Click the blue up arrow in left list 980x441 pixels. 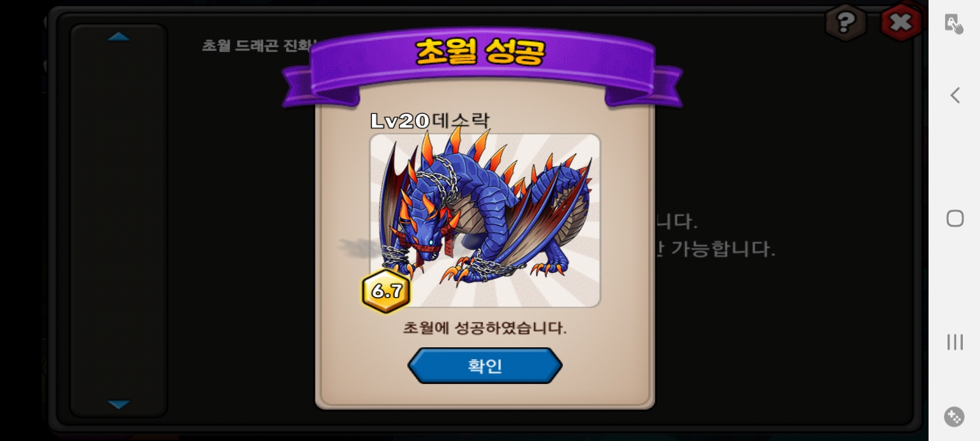click(118, 37)
